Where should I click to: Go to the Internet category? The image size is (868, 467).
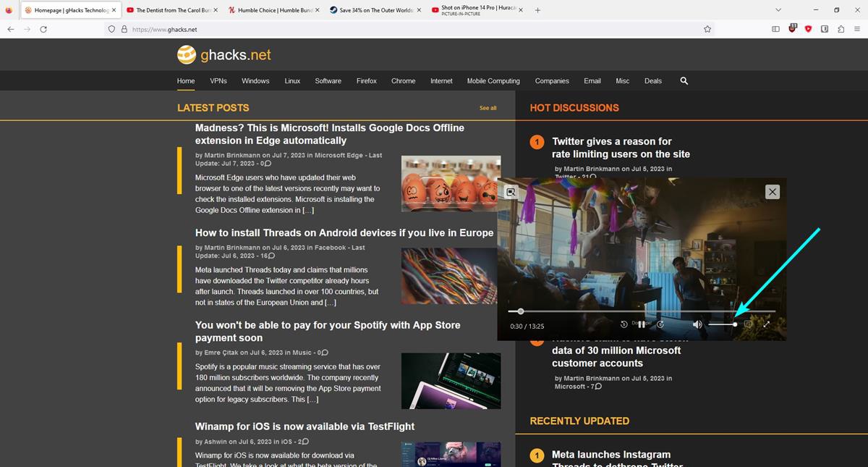tap(441, 81)
